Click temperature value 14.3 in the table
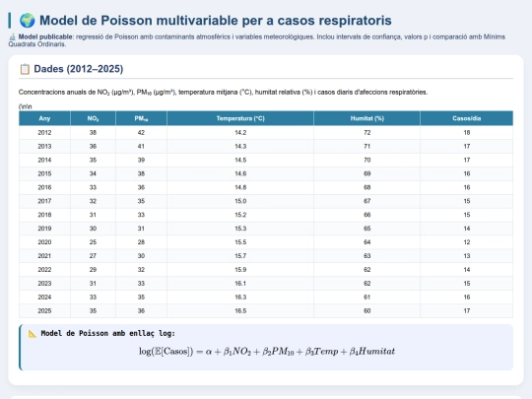 (x=240, y=146)
